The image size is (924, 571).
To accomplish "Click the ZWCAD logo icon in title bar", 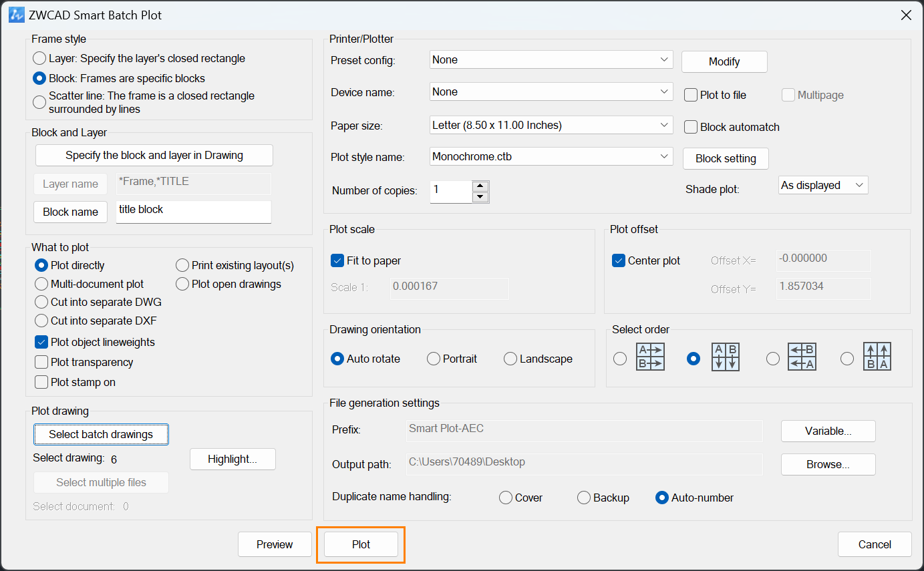I will coord(17,15).
